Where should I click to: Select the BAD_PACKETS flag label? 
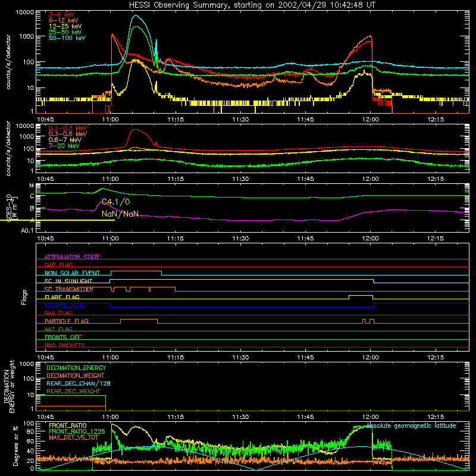click(65, 345)
